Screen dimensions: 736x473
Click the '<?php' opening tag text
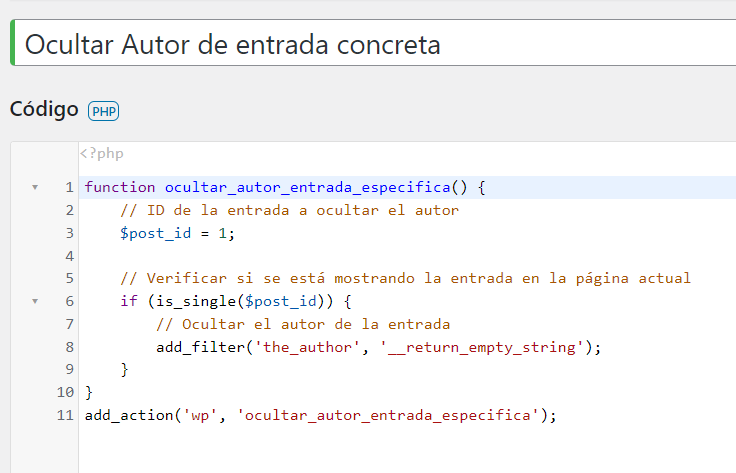[102, 153]
